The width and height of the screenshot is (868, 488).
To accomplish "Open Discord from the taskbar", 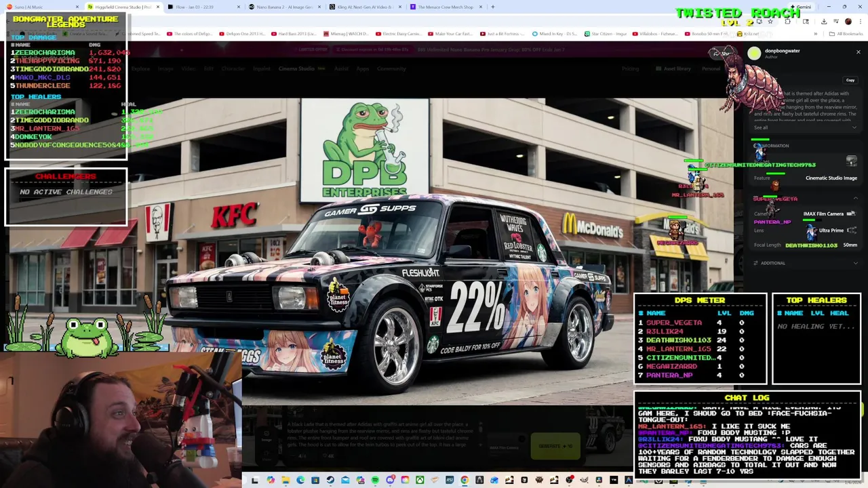I will (x=390, y=481).
